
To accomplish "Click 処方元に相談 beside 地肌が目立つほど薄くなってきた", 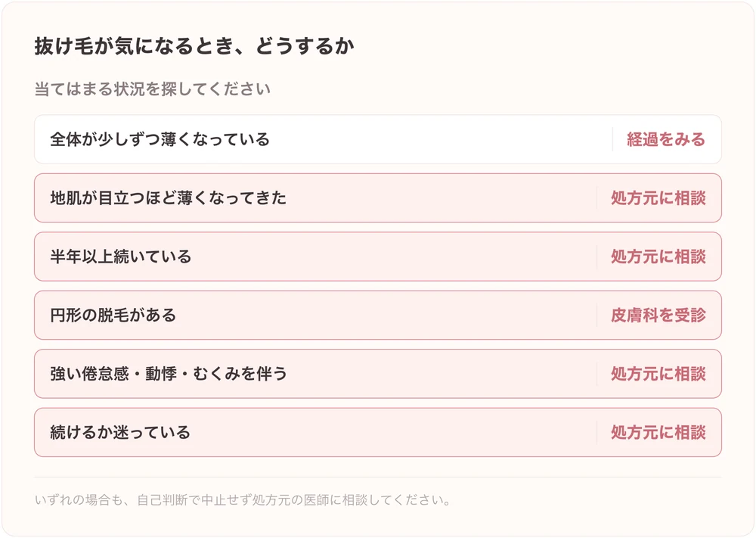I will coord(658,197).
